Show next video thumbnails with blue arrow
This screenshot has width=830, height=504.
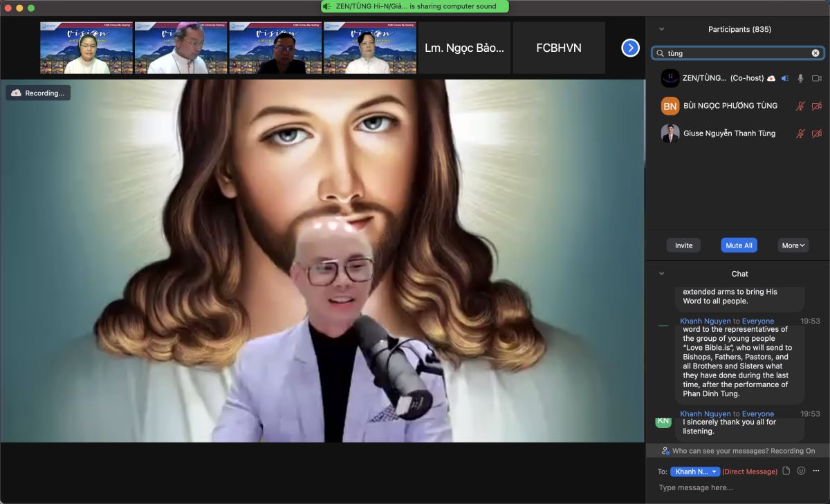tap(630, 48)
